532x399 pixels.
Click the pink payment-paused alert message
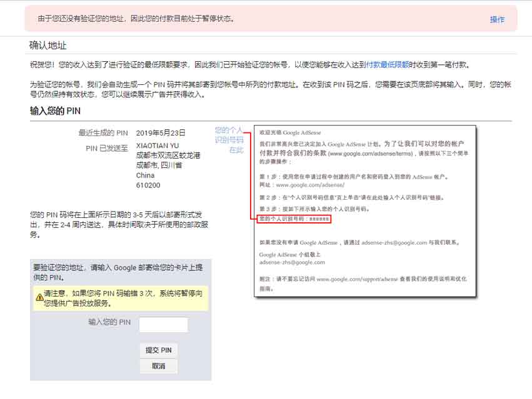coord(136,19)
